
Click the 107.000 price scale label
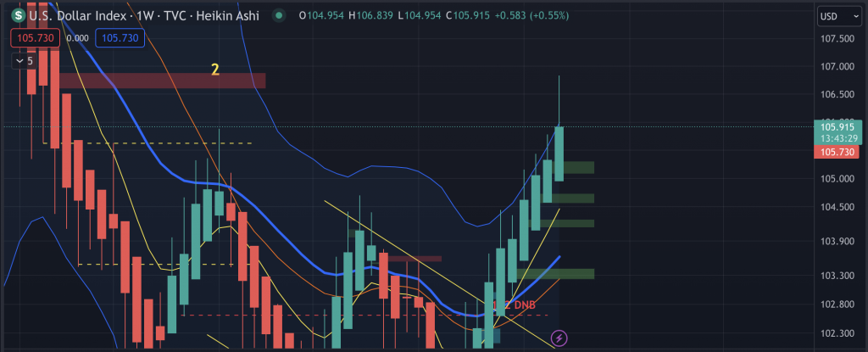pyautogui.click(x=838, y=66)
